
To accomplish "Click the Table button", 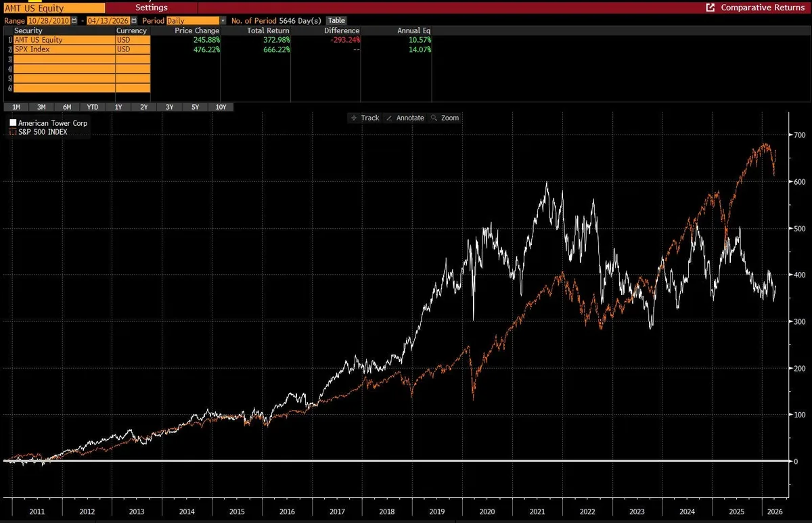I will 336,20.
